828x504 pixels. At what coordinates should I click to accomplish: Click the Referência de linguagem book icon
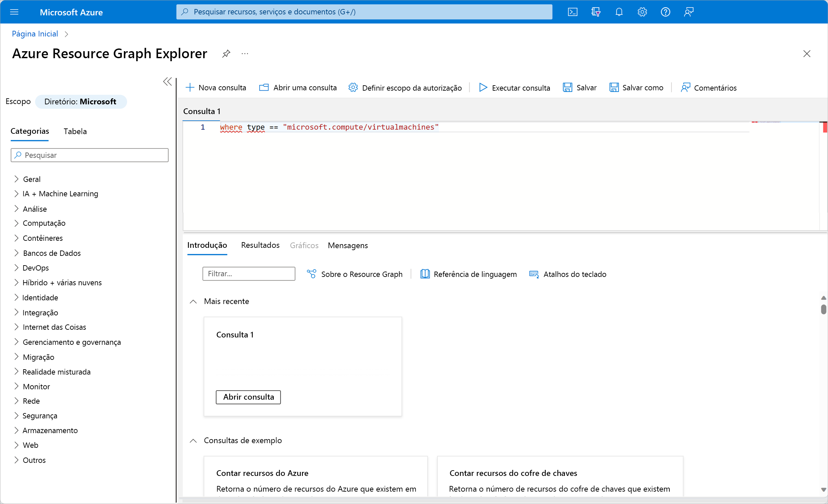[x=425, y=274]
